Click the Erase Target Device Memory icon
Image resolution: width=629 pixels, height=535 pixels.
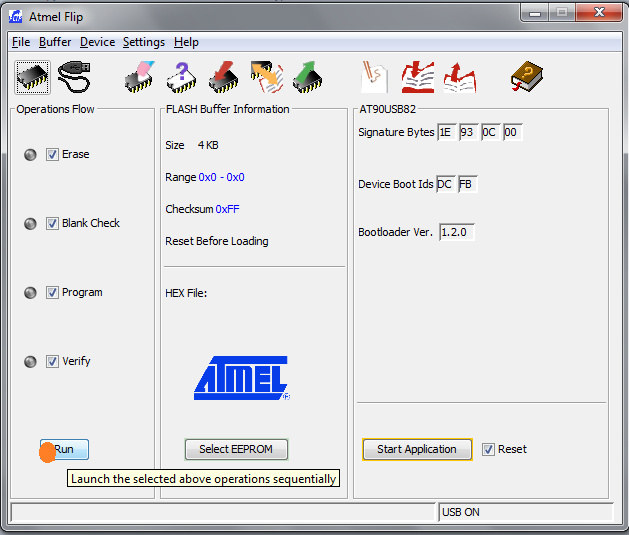(140, 77)
